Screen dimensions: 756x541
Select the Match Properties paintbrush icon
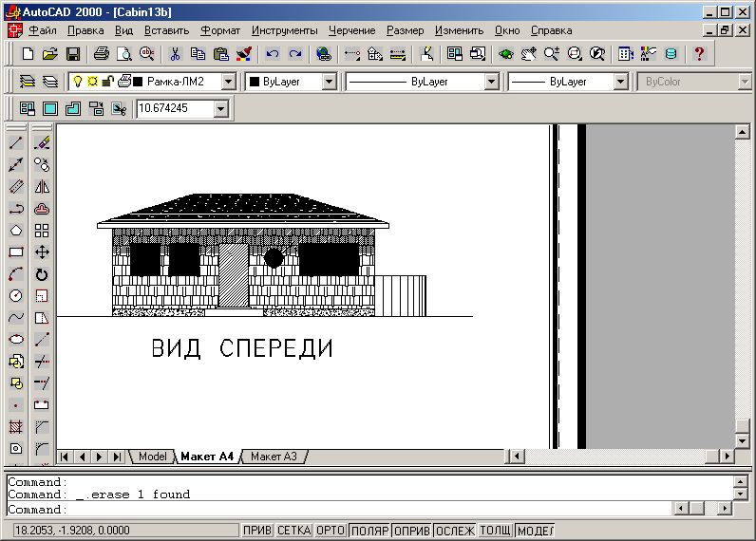click(244, 53)
